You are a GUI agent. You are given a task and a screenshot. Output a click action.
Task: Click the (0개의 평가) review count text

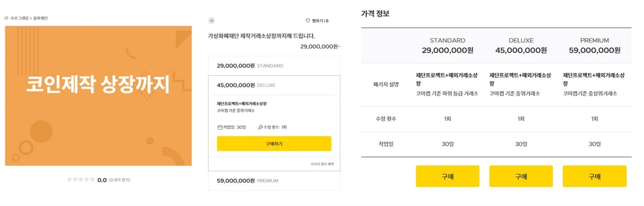(x=120, y=180)
